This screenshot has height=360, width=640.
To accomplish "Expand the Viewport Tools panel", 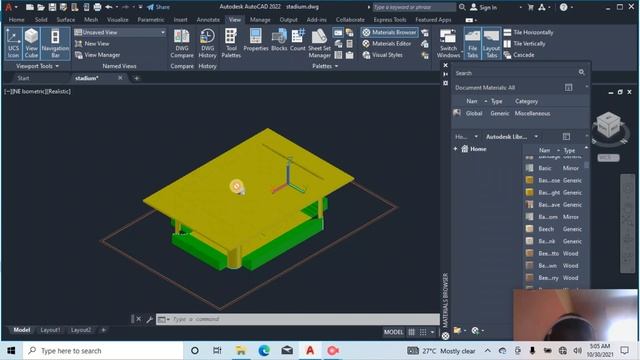I will (38, 66).
